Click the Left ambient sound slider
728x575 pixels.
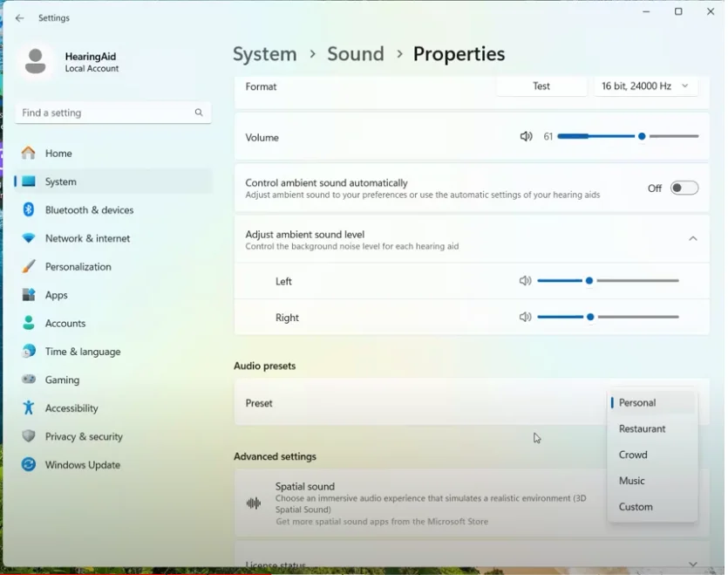tap(608, 281)
